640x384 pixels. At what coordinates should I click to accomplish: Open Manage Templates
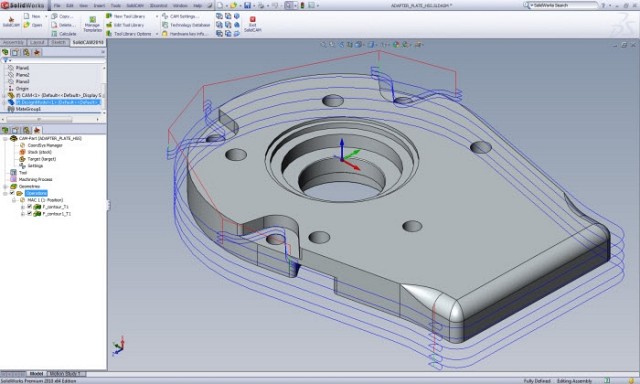tap(92, 24)
